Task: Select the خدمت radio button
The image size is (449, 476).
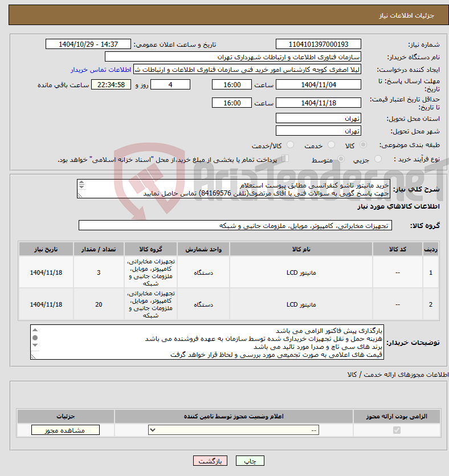Action: pos(331,145)
